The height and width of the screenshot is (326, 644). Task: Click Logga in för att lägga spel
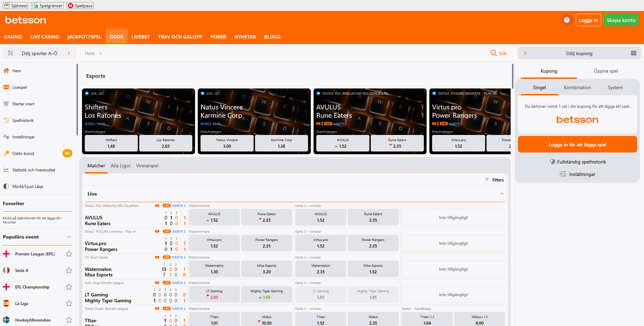tap(577, 145)
